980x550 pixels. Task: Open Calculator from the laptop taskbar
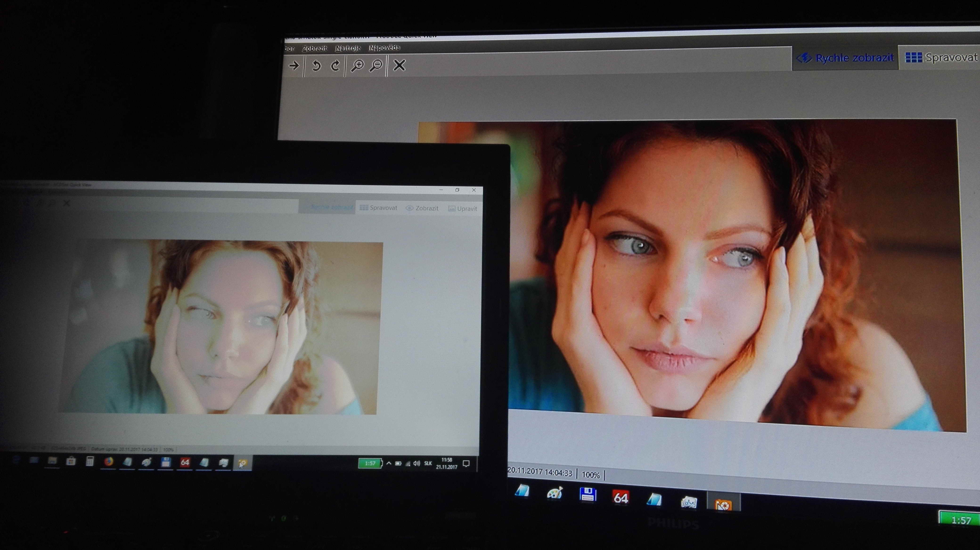[x=90, y=461]
